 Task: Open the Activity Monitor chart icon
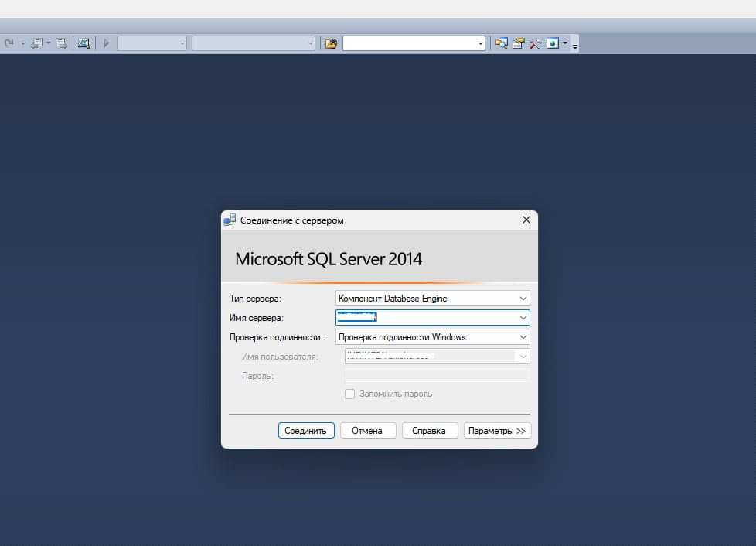(x=84, y=43)
